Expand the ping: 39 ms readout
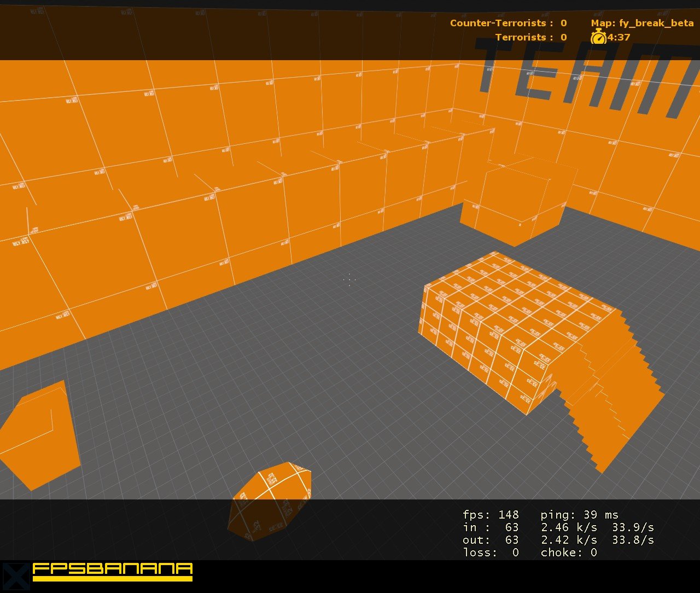Image resolution: width=700 pixels, height=593 pixels. (x=580, y=515)
